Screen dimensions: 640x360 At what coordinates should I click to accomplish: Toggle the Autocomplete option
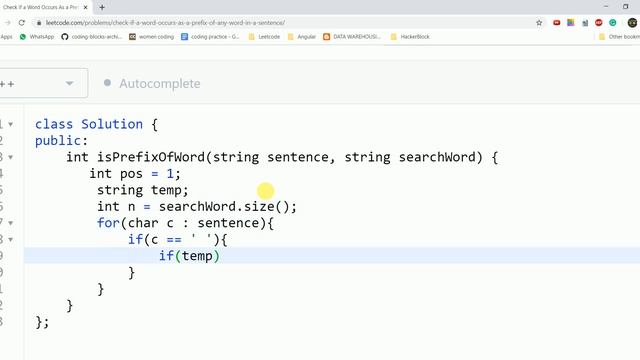(152, 83)
